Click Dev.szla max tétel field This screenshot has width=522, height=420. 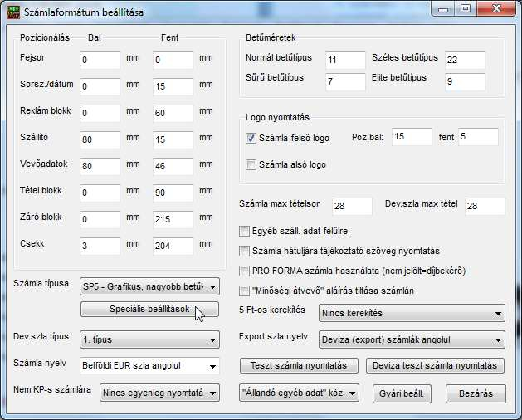pyautogui.click(x=485, y=206)
